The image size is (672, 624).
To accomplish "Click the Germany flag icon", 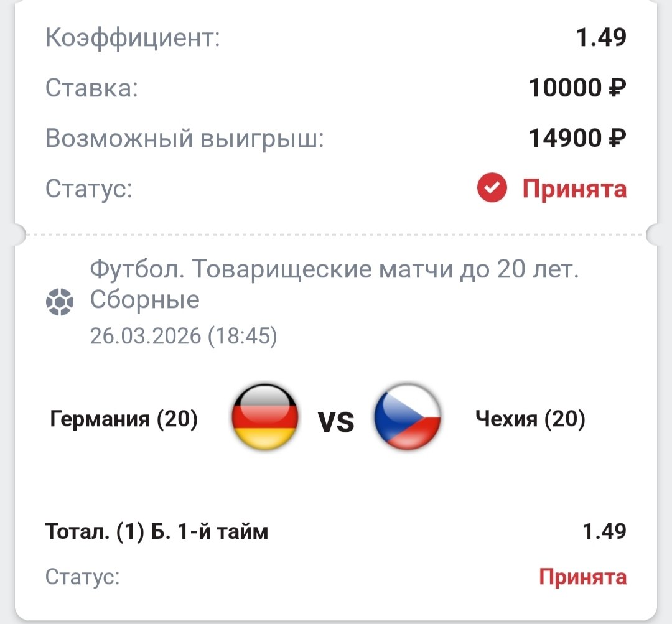I will (x=264, y=417).
